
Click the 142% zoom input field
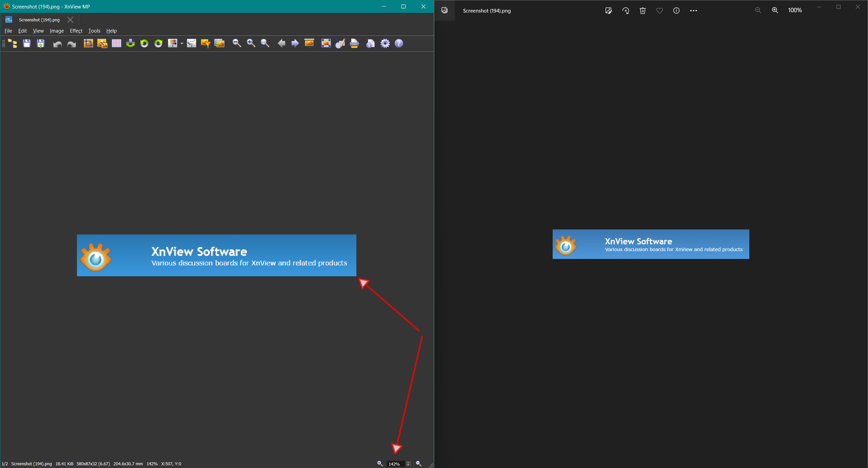395,464
